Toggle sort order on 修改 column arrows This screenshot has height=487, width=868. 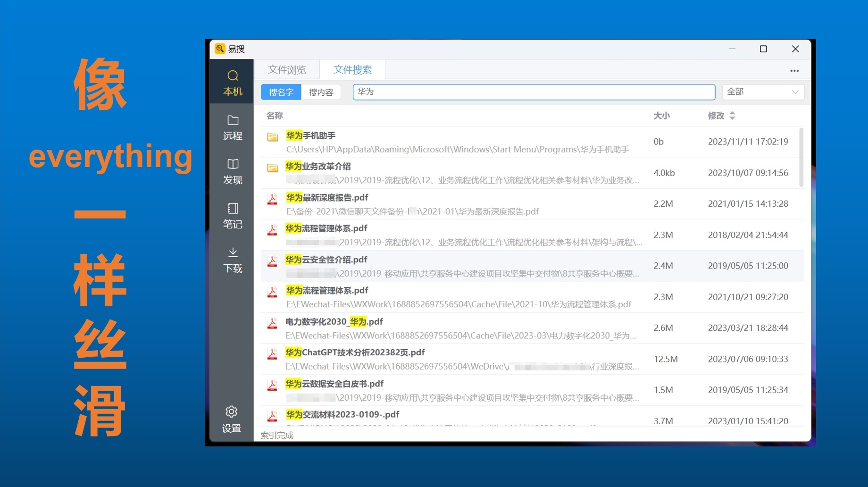coord(732,116)
